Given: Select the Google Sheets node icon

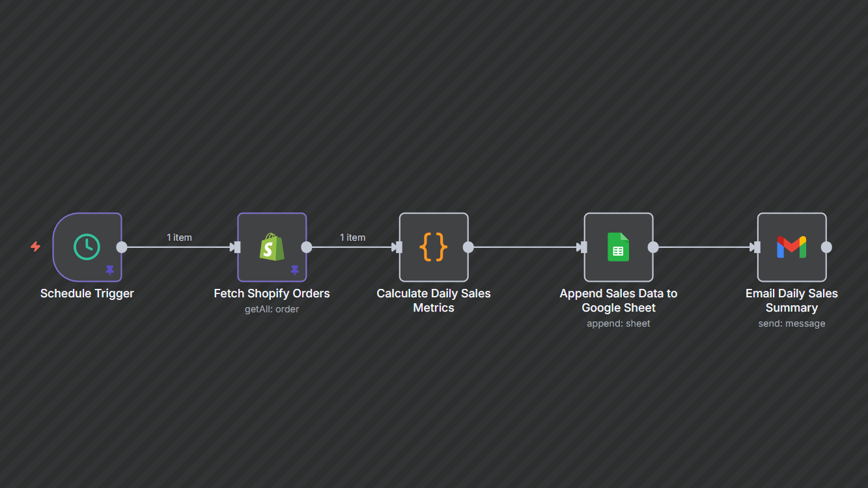Looking at the screenshot, I should tap(618, 247).
